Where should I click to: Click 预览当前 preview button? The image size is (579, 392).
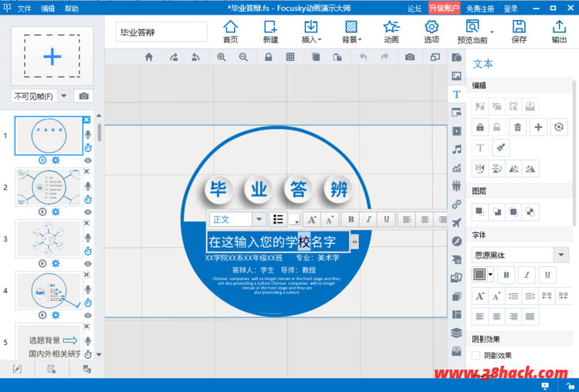click(472, 32)
